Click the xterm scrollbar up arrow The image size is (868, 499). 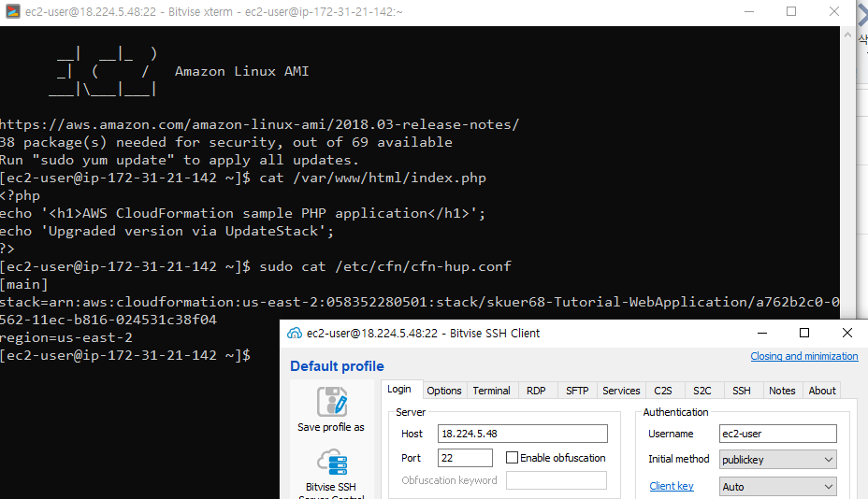pos(847,35)
